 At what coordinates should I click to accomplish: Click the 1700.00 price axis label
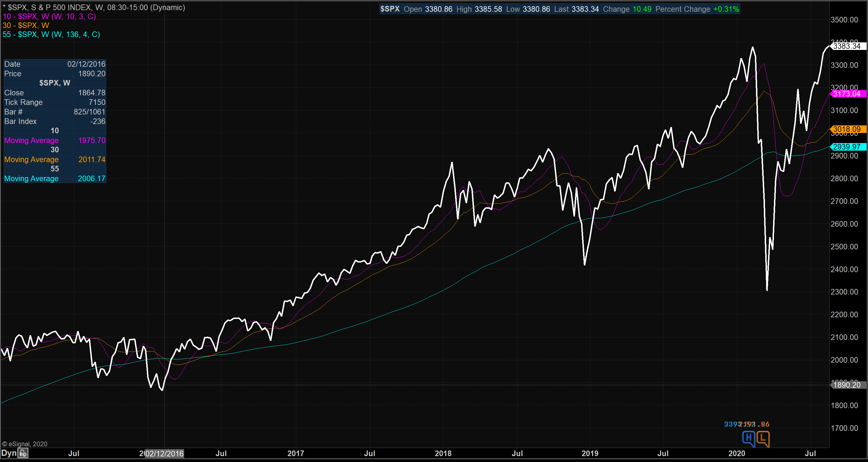pyautogui.click(x=844, y=428)
